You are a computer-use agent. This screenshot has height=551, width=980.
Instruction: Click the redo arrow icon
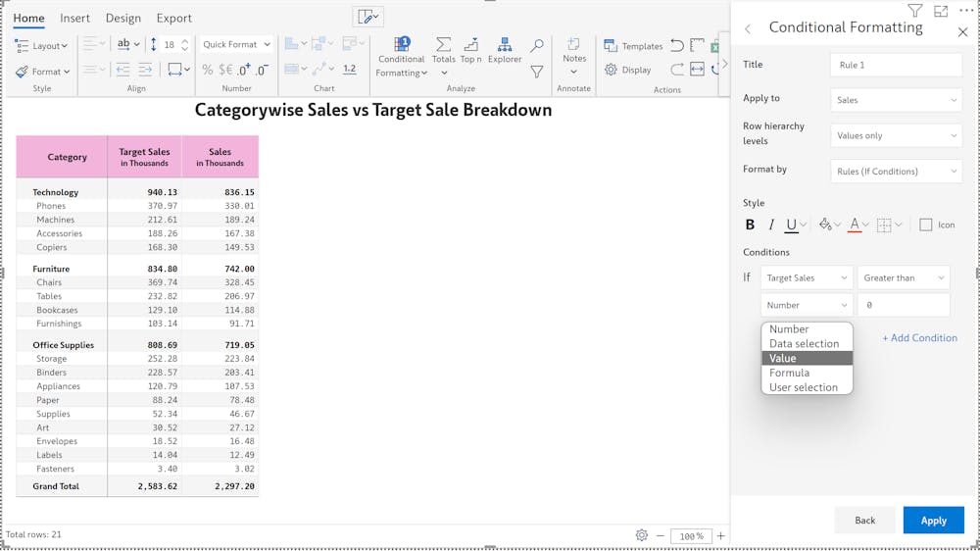click(677, 70)
